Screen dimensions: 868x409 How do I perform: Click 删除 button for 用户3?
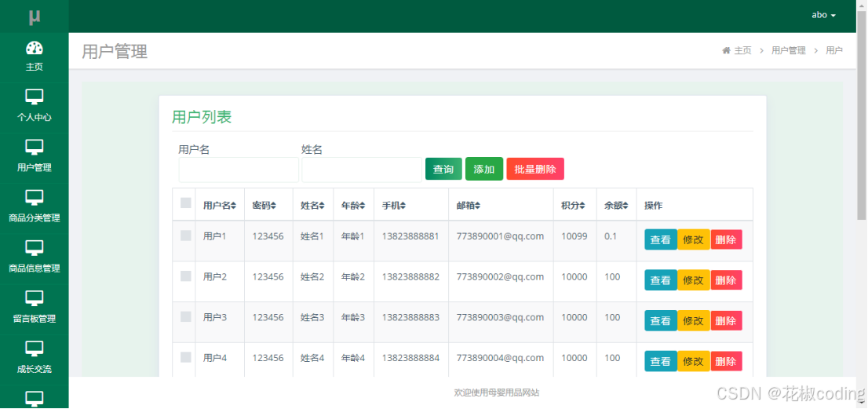pos(726,320)
